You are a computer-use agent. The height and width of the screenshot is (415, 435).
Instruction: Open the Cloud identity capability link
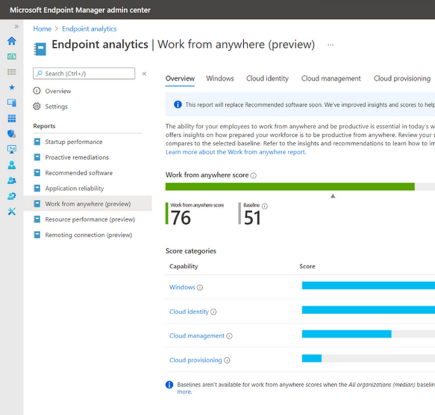pos(189,312)
